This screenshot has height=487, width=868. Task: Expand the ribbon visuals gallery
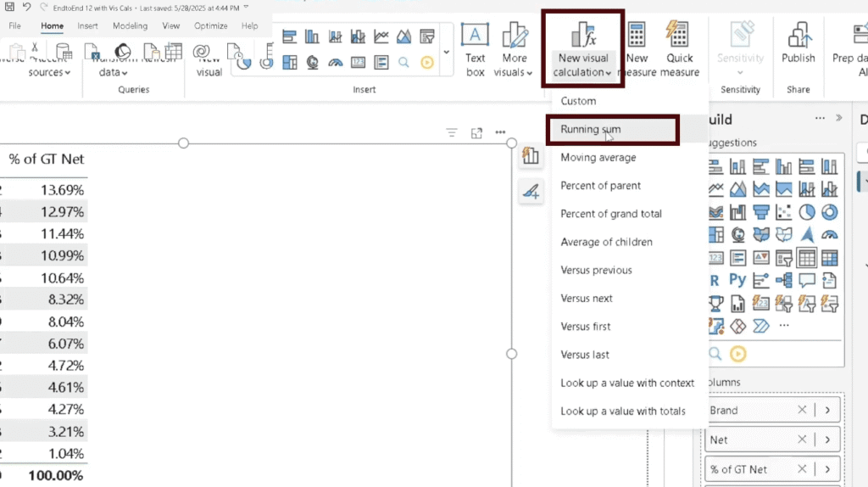point(446,53)
